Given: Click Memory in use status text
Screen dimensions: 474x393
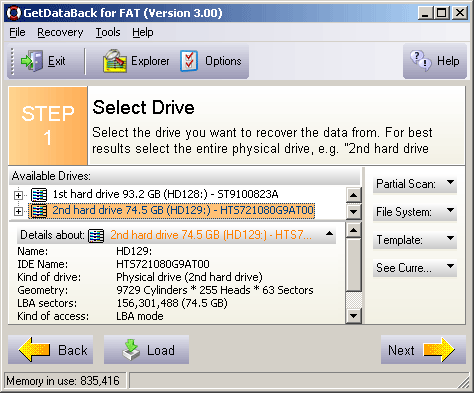Looking at the screenshot, I should coord(63,381).
